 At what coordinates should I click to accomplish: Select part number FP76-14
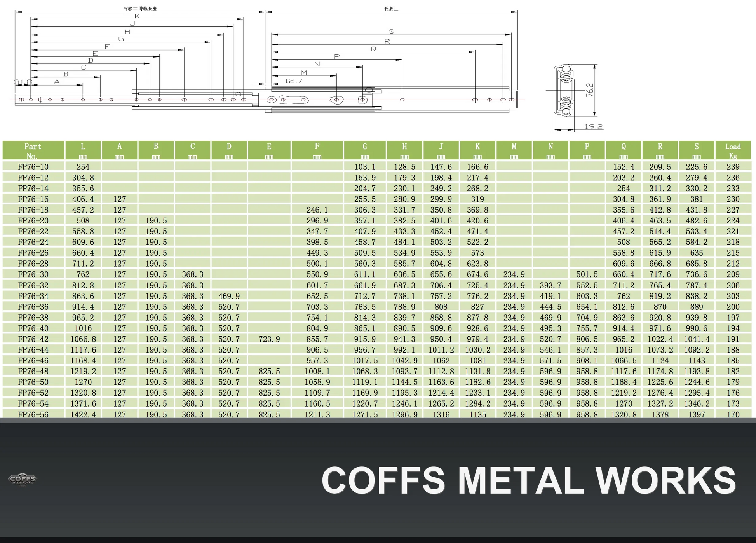click(33, 189)
